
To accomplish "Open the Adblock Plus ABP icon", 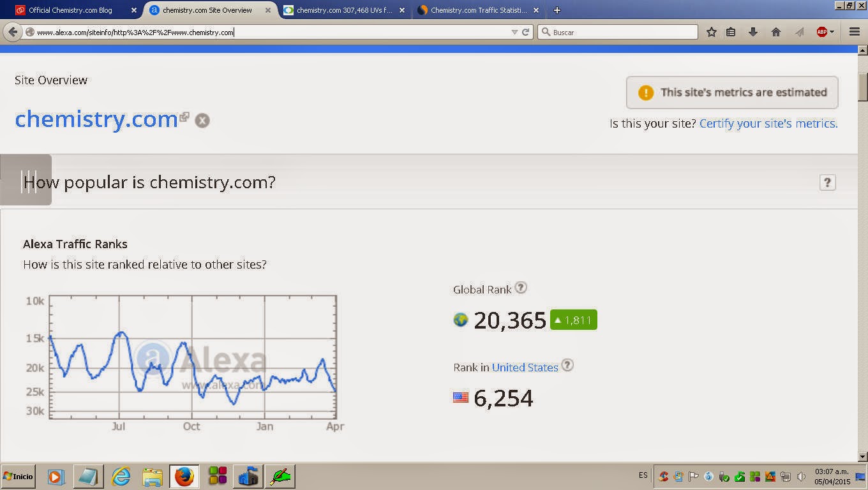I will pos(822,32).
